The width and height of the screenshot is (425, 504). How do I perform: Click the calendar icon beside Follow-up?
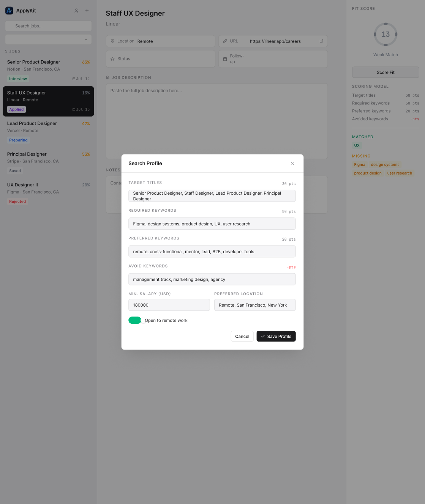point(225,59)
